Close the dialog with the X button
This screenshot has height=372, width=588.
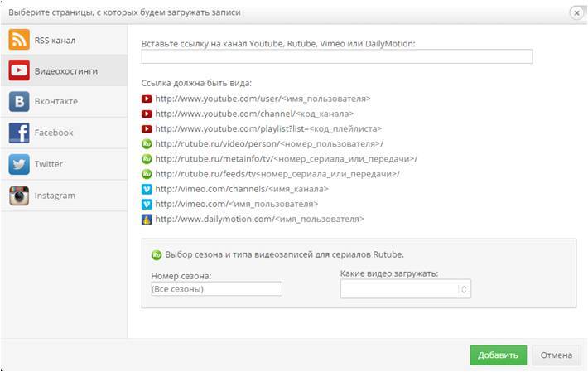(576, 12)
